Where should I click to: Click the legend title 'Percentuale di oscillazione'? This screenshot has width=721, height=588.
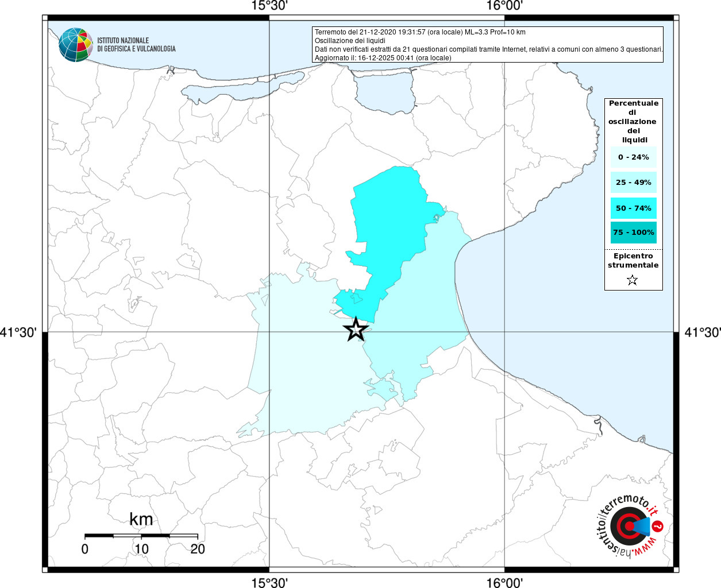(634, 121)
